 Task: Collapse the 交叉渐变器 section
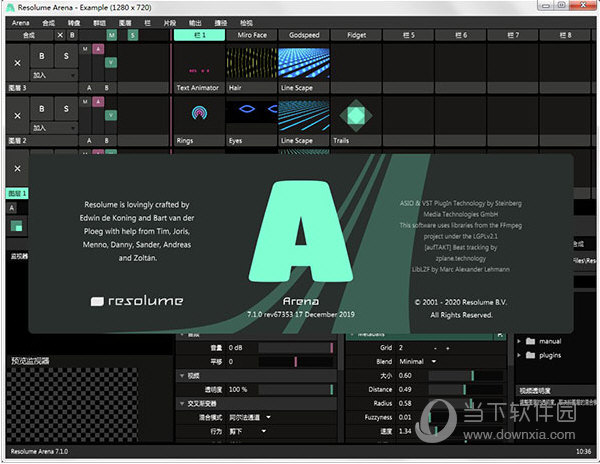tap(182, 404)
